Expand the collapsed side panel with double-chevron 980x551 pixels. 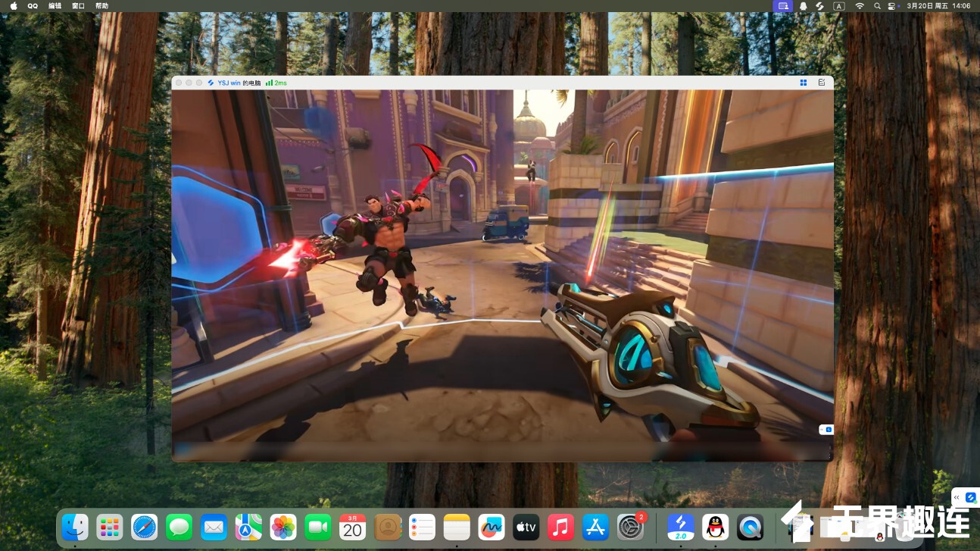coord(957,497)
